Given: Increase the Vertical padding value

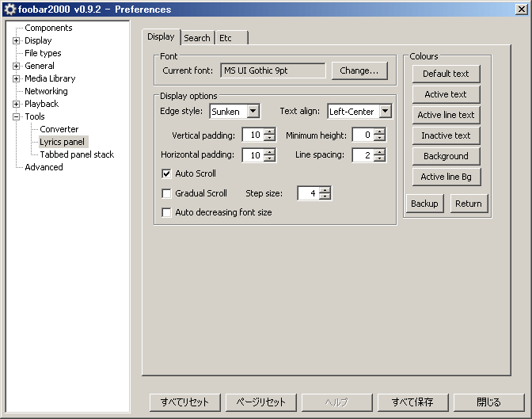Looking at the screenshot, I should (x=270, y=132).
